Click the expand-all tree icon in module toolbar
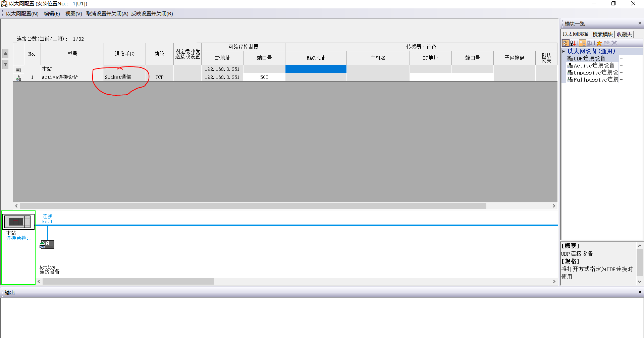644x338 pixels. pos(582,43)
